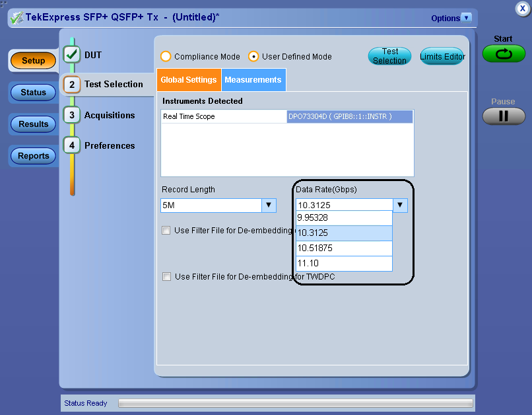This screenshot has width=532, height=415.
Task: Select 9.95328 from the data rate list
Action: tap(343, 218)
